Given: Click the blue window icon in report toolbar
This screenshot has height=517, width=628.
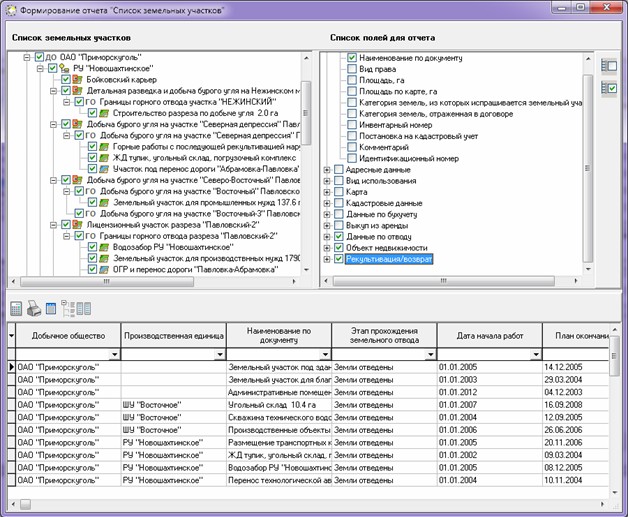Looking at the screenshot, I should (x=51, y=308).
